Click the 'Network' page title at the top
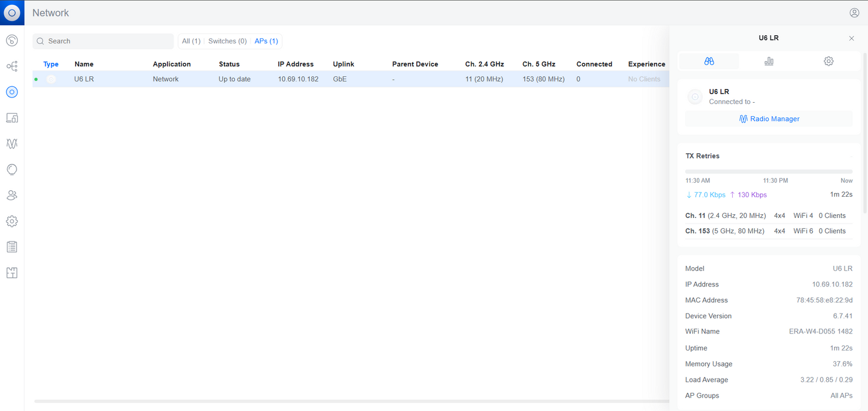This screenshot has width=868, height=411. pyautogui.click(x=51, y=13)
